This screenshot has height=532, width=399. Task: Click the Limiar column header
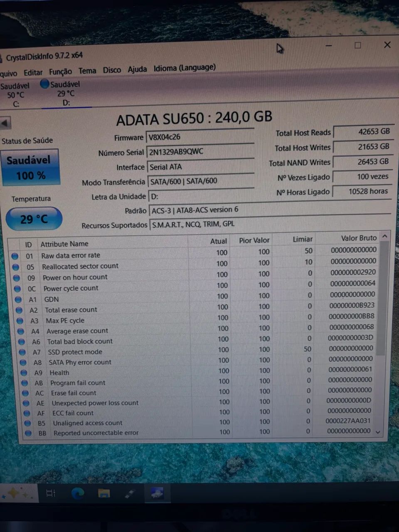303,239
